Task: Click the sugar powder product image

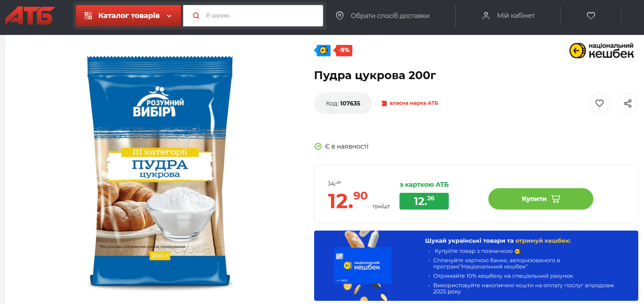Action: point(160,172)
